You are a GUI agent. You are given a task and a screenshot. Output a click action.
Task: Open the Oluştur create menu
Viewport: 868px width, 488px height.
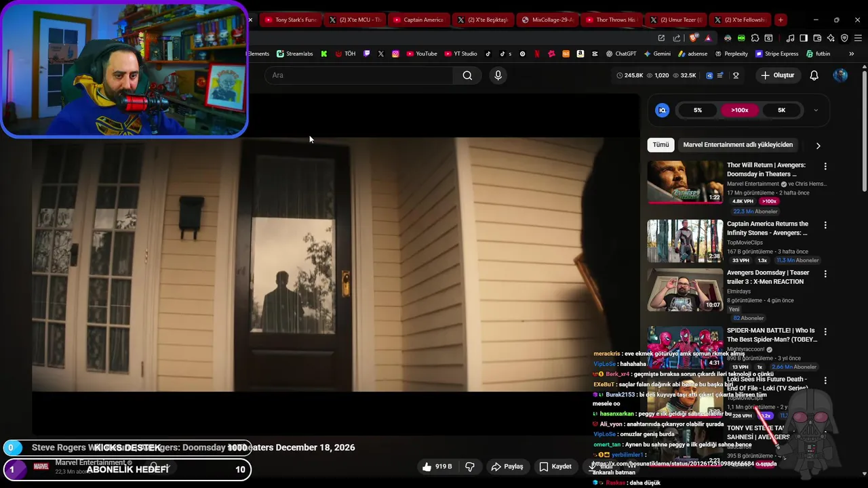tap(777, 75)
